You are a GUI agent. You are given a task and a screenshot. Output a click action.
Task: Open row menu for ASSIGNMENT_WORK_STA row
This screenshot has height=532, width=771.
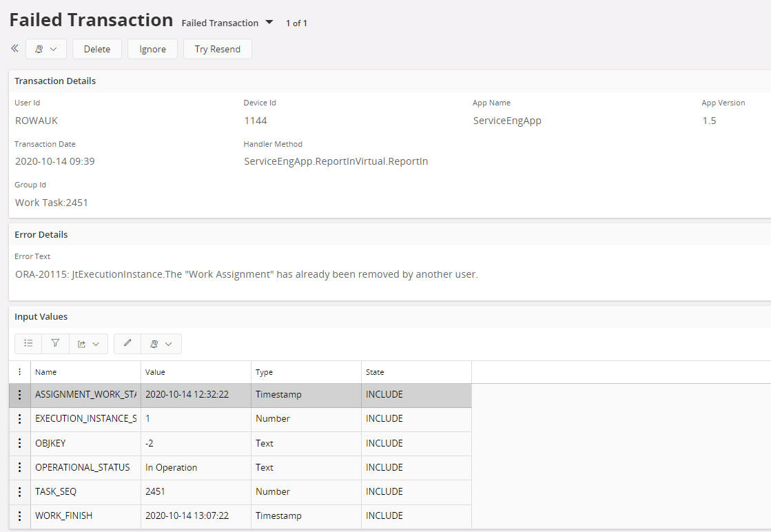19,395
